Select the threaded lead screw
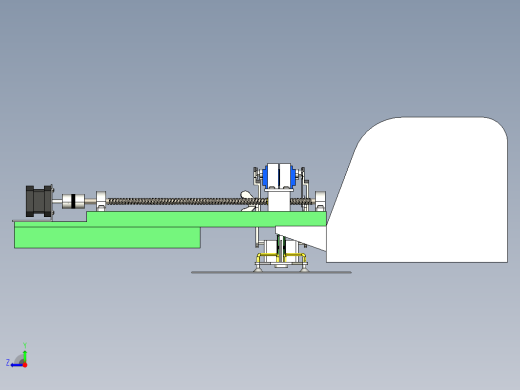This screenshot has height=390, width=520. [x=187, y=201]
